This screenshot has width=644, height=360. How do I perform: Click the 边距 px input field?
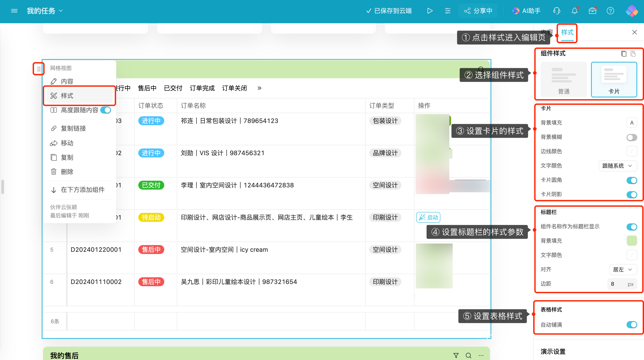(x=622, y=284)
